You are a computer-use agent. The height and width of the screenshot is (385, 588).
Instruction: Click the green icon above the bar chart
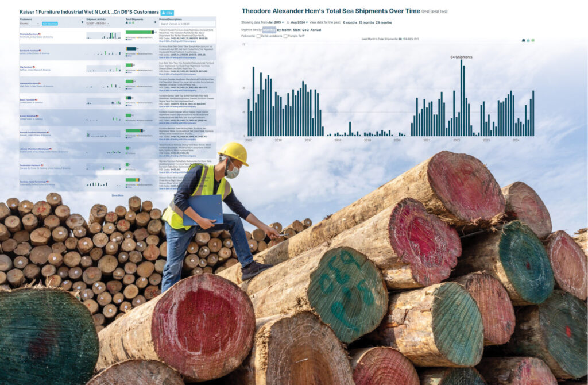pyautogui.click(x=532, y=40)
